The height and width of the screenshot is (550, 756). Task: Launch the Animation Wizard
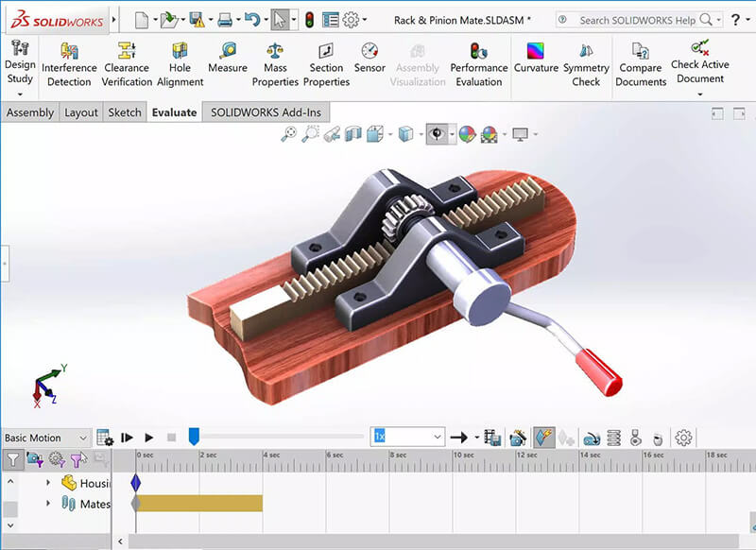517,437
